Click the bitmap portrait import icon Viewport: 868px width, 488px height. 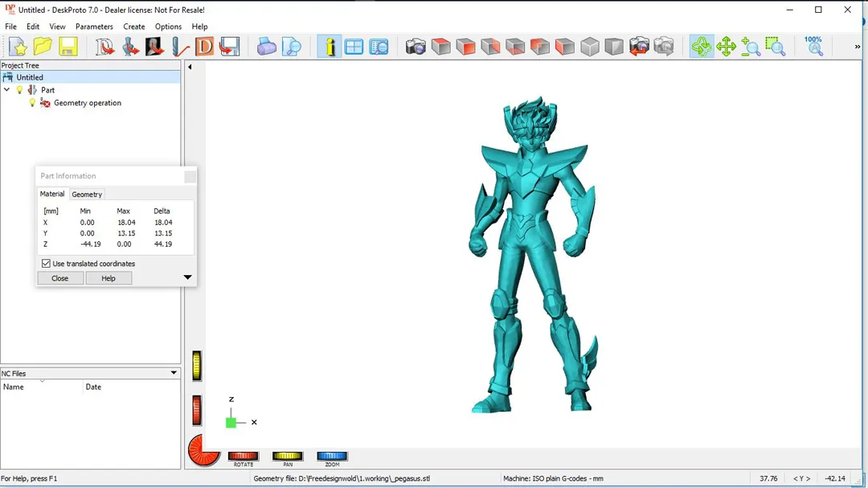coord(154,47)
